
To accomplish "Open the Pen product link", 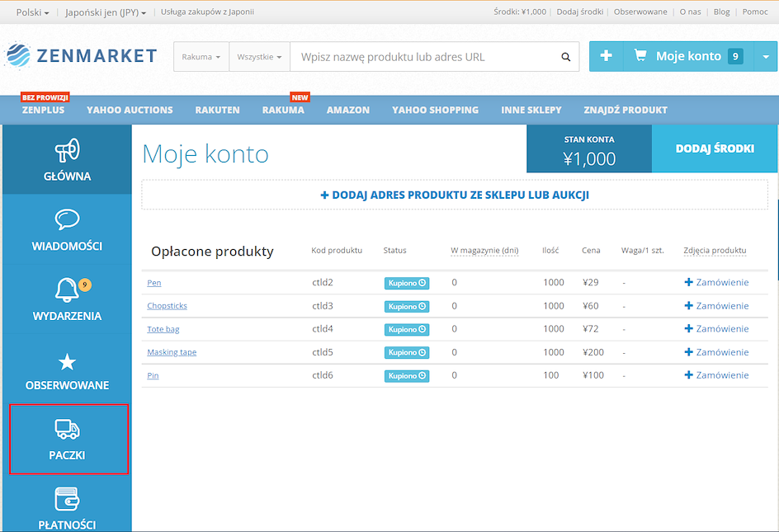I will point(154,283).
